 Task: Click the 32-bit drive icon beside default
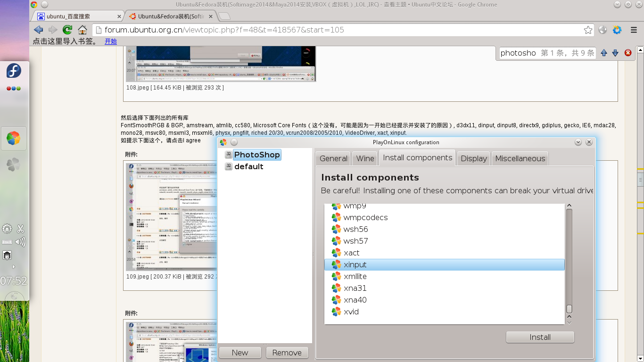tap(228, 166)
